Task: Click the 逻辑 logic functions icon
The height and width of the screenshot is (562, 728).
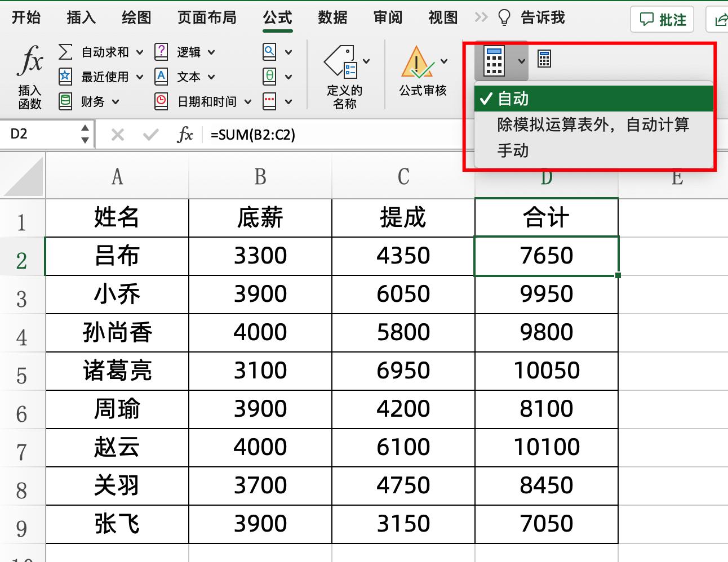Action: click(x=161, y=52)
